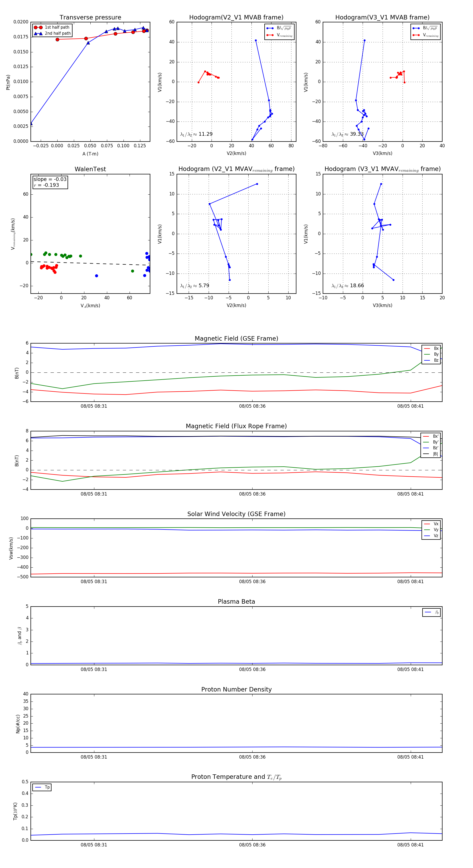This screenshot has width=473, height=868.
Task: Click the 'Np(#/cc)' y-axis label
Action: pos(18,724)
